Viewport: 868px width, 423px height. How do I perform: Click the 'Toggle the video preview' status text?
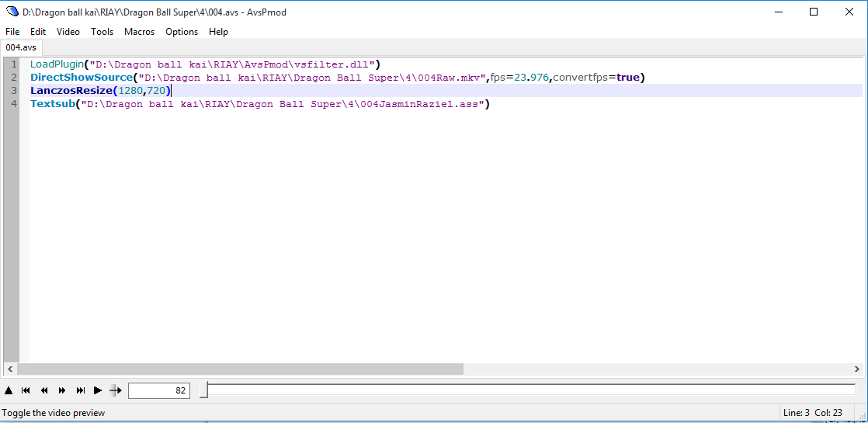pyautogui.click(x=53, y=412)
